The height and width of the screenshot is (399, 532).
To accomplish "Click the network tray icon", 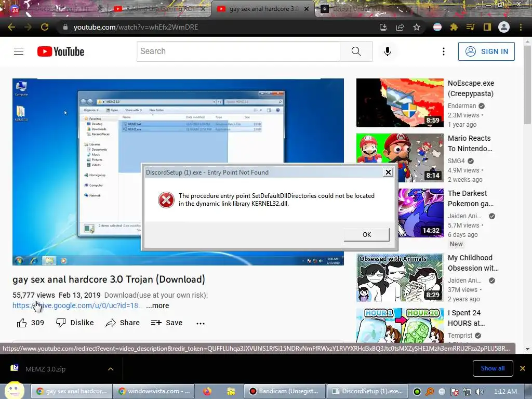I will [467, 392].
